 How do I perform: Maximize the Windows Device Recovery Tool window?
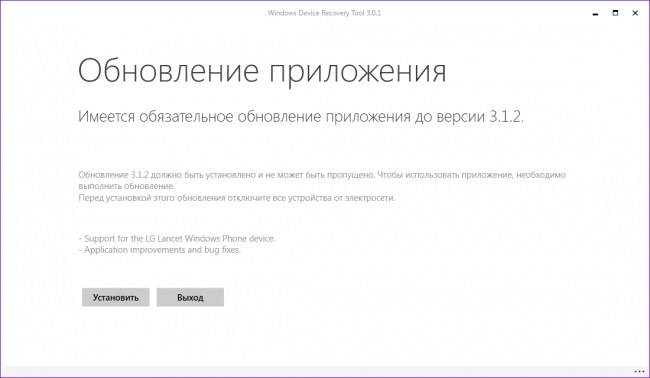coord(615,13)
